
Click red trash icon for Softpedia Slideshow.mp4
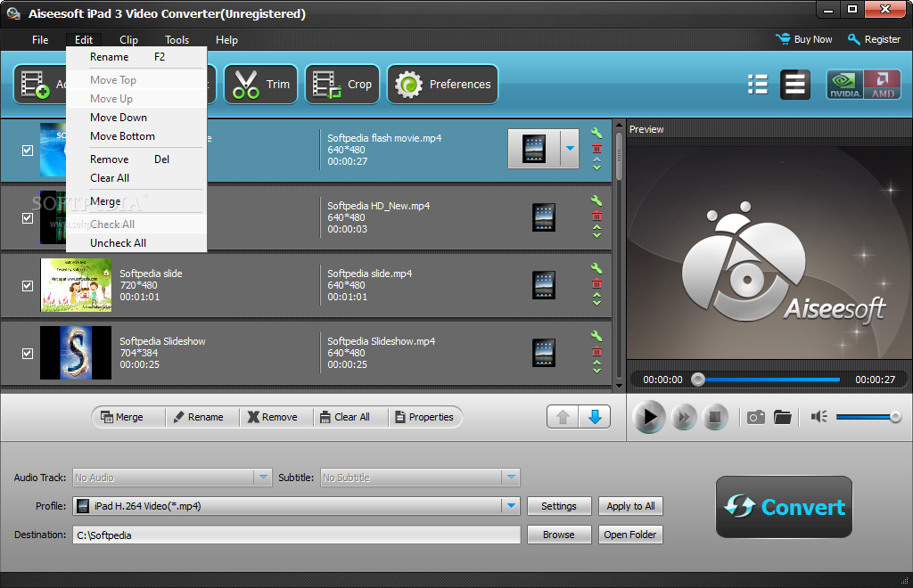click(x=596, y=351)
